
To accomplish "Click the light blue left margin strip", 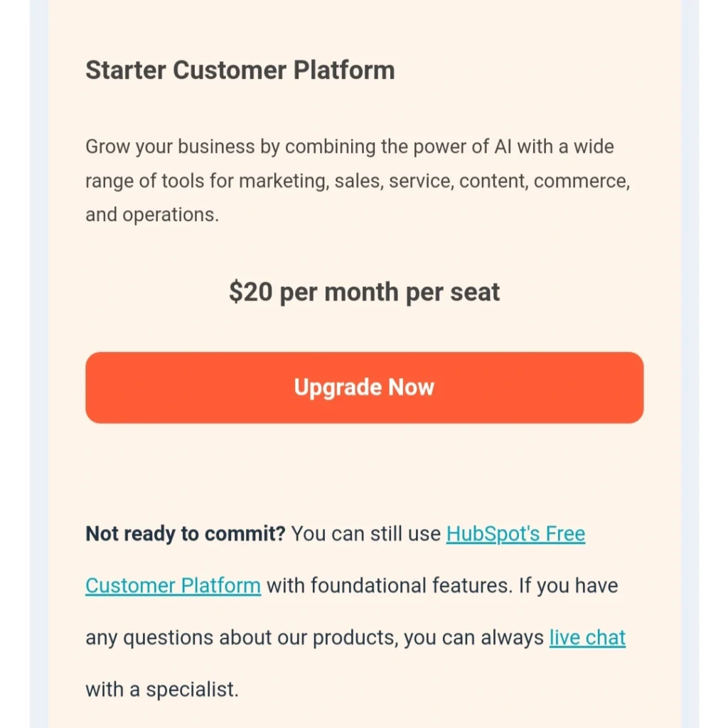I will coord(39,364).
